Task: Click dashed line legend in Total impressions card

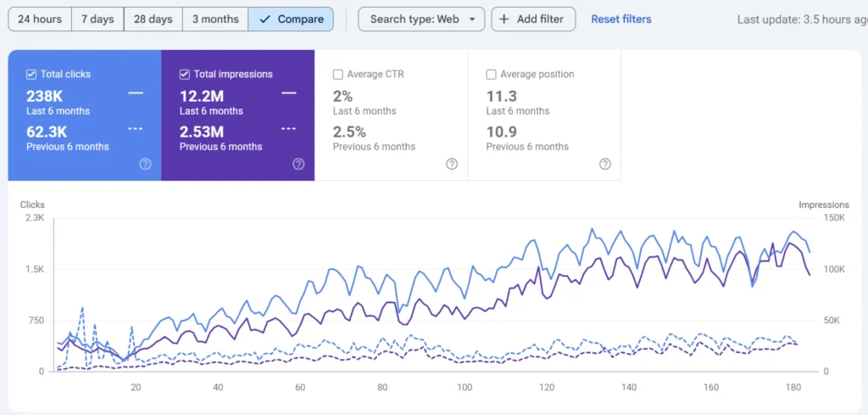Action: click(x=289, y=128)
